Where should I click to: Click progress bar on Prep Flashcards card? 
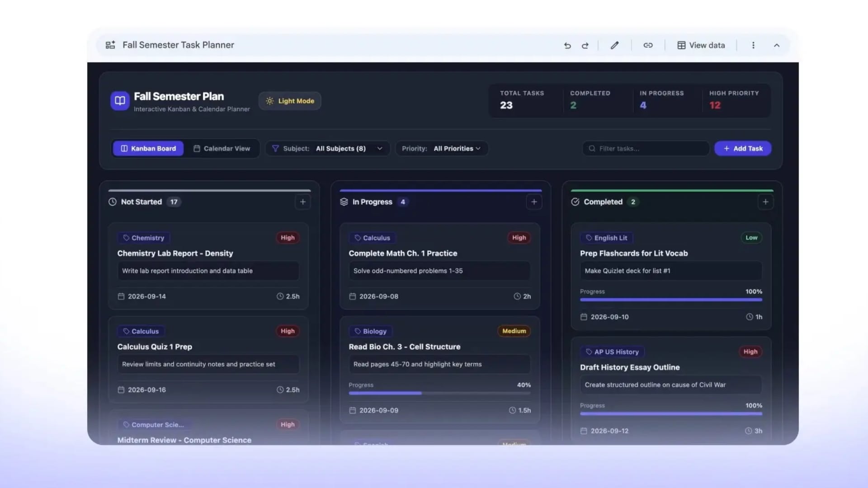point(671,300)
